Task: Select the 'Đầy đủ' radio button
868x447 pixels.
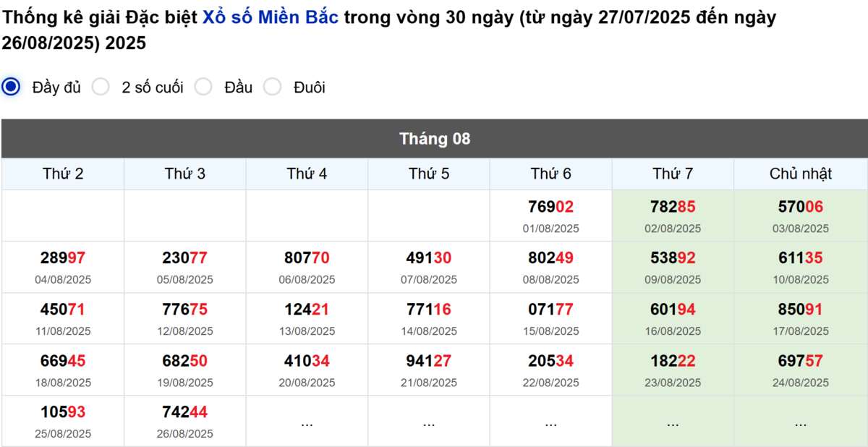Action: pos(11,87)
